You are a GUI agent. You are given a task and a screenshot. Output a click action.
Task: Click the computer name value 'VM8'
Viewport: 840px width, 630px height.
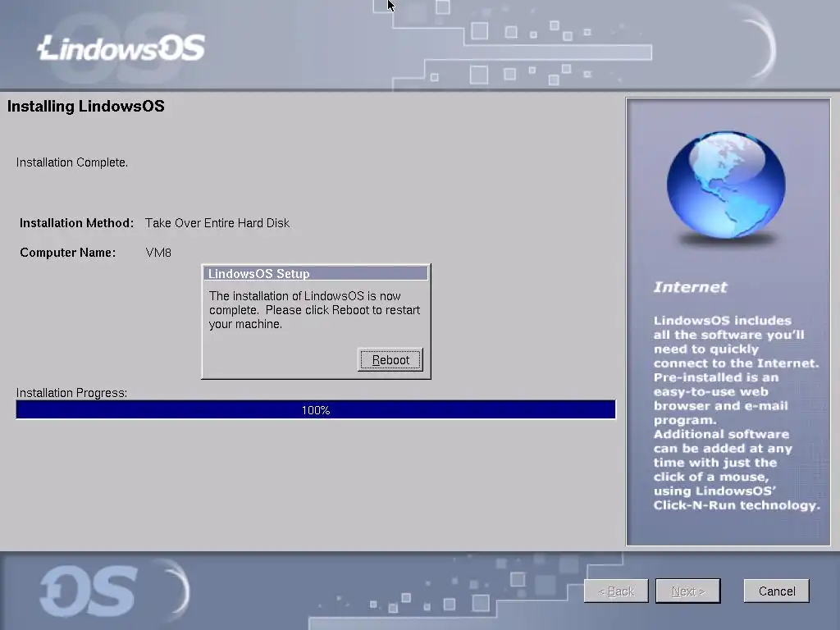158,253
